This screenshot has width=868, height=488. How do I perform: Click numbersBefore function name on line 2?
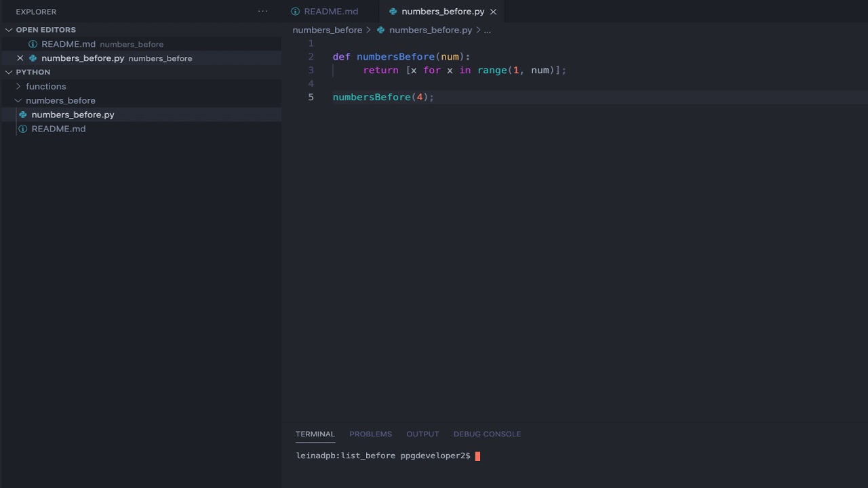[x=396, y=57]
